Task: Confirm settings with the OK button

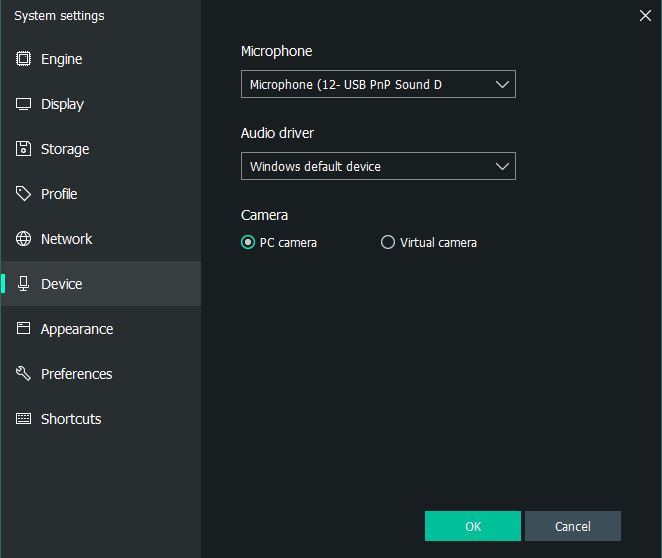Action: 473,526
